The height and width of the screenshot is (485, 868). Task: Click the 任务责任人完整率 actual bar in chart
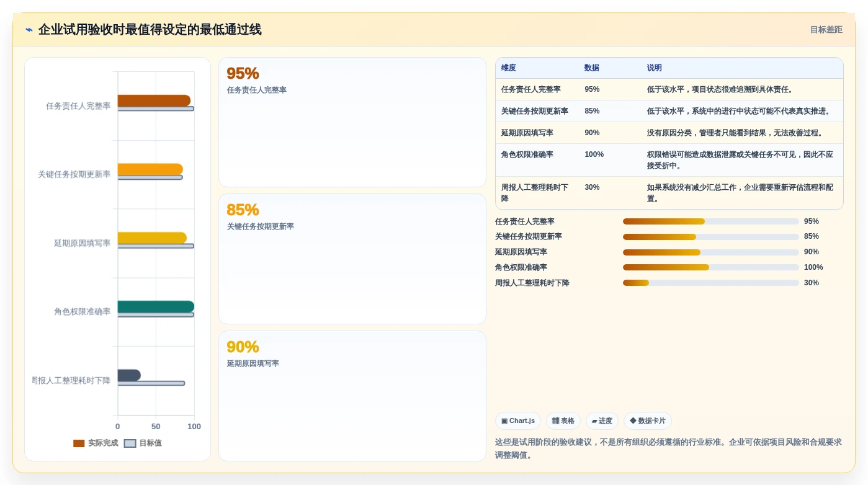[x=154, y=100]
